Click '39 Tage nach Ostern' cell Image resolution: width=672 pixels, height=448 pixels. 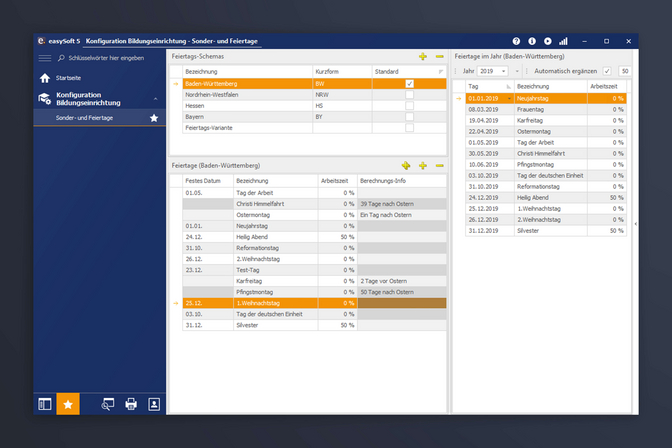point(402,204)
